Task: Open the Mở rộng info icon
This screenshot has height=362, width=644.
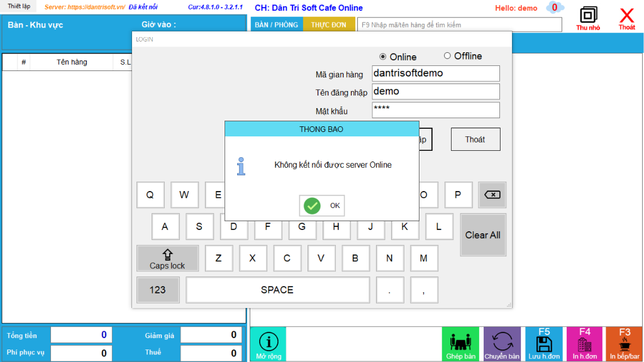Action: click(268, 344)
